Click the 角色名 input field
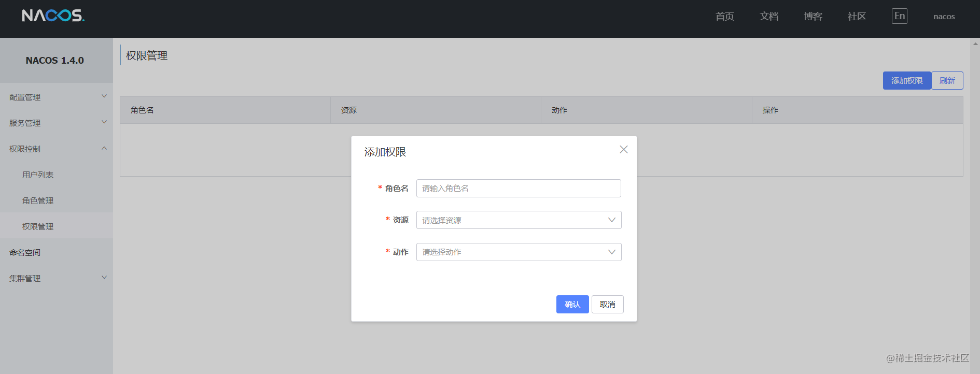Screen dimensions: 980x374 coord(519,188)
